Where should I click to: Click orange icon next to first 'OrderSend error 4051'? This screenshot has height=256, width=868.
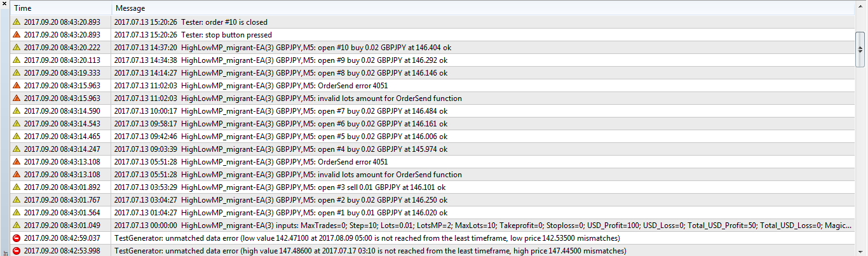(17, 86)
